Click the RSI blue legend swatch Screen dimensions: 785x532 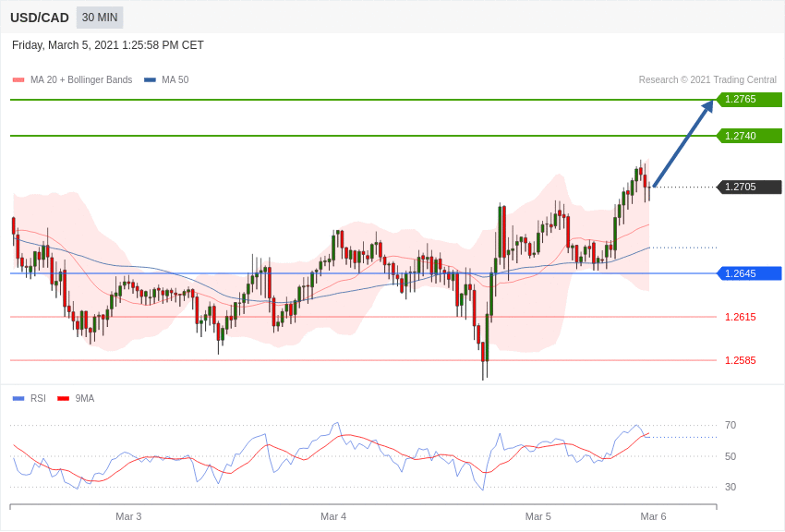point(18,398)
